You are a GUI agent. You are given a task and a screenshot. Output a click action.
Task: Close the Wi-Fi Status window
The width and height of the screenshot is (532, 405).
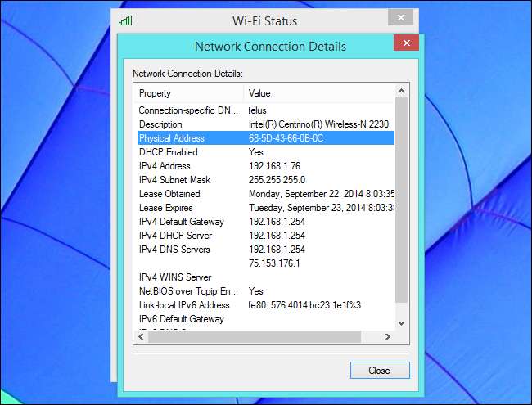pyautogui.click(x=401, y=17)
